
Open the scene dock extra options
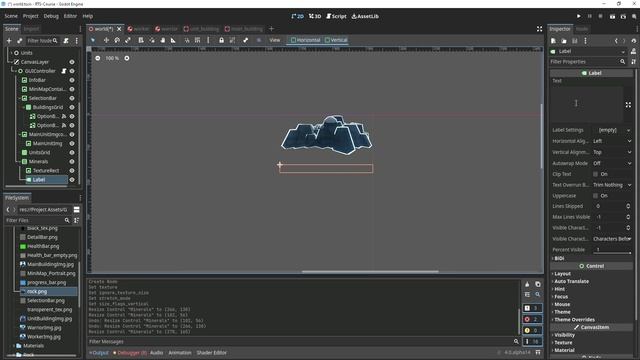coord(76,40)
